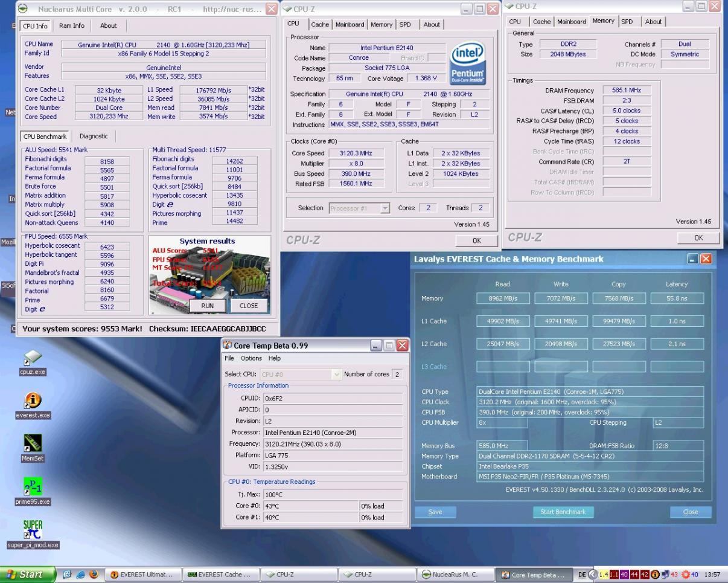This screenshot has width=728, height=583.
Task: Open the Memory tab in middle CPU-Z
Action: pos(382,25)
